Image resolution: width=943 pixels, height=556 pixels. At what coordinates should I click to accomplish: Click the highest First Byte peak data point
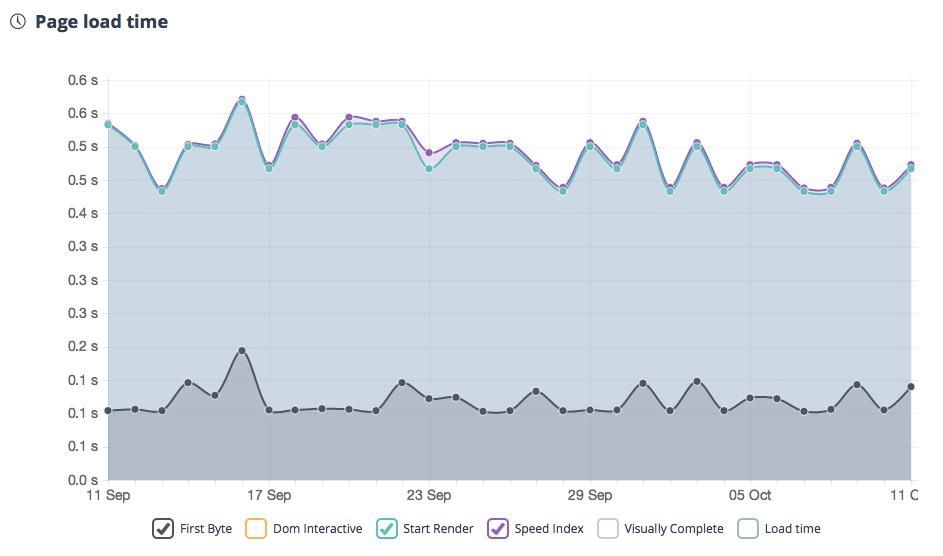click(242, 351)
